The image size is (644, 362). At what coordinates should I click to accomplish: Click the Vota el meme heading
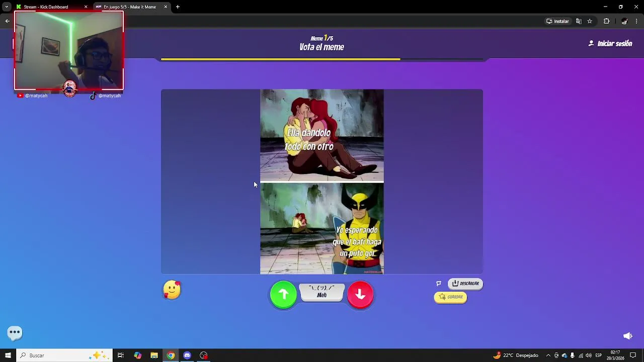322,47
